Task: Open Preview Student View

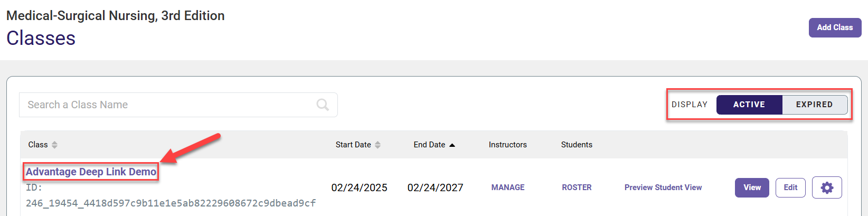Action: tap(663, 187)
